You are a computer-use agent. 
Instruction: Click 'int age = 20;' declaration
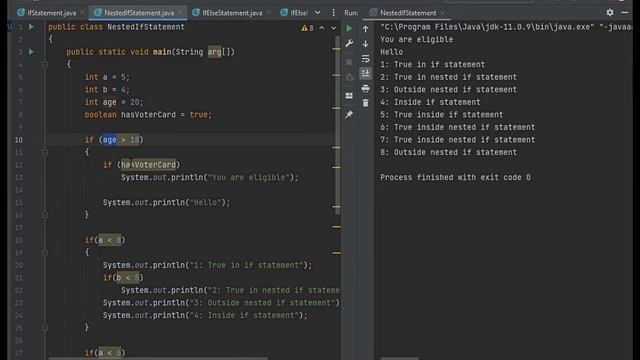(114, 102)
